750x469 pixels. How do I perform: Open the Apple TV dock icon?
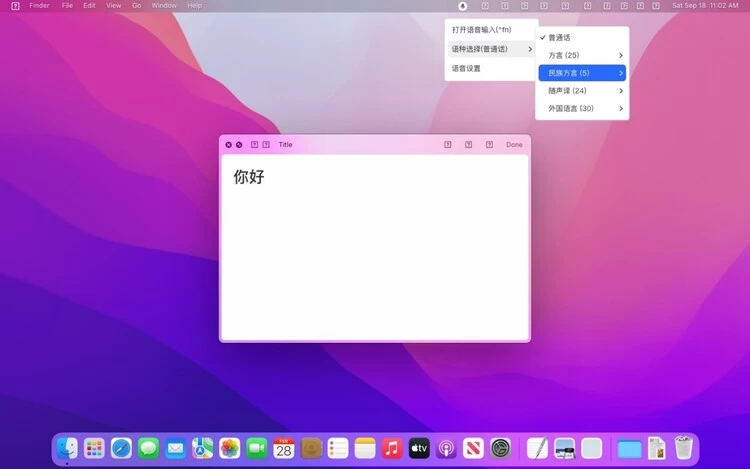419,448
